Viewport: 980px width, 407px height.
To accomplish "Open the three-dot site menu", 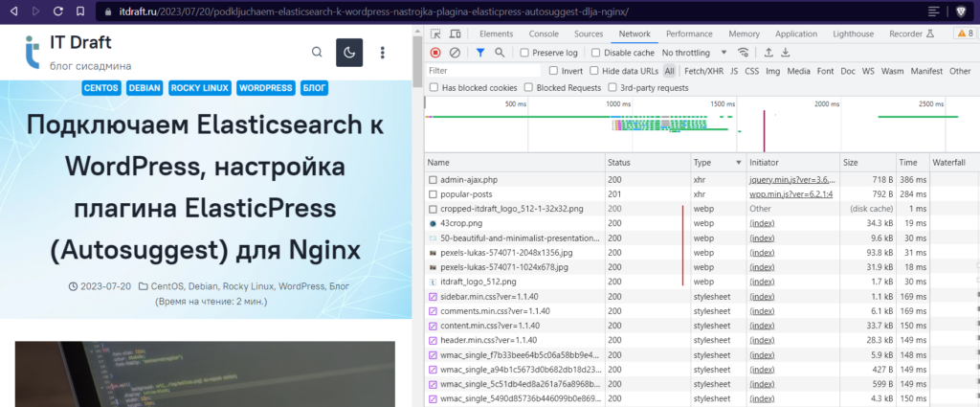I will tap(383, 53).
